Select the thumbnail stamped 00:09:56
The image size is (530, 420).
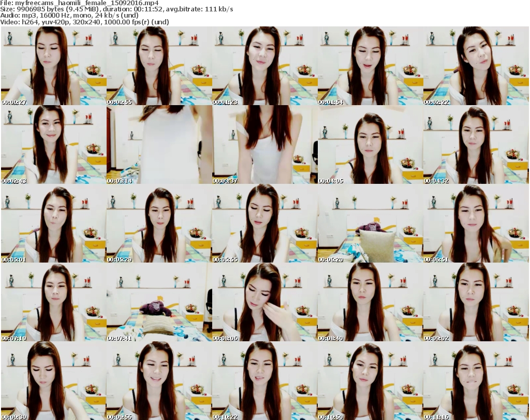tap(159, 381)
